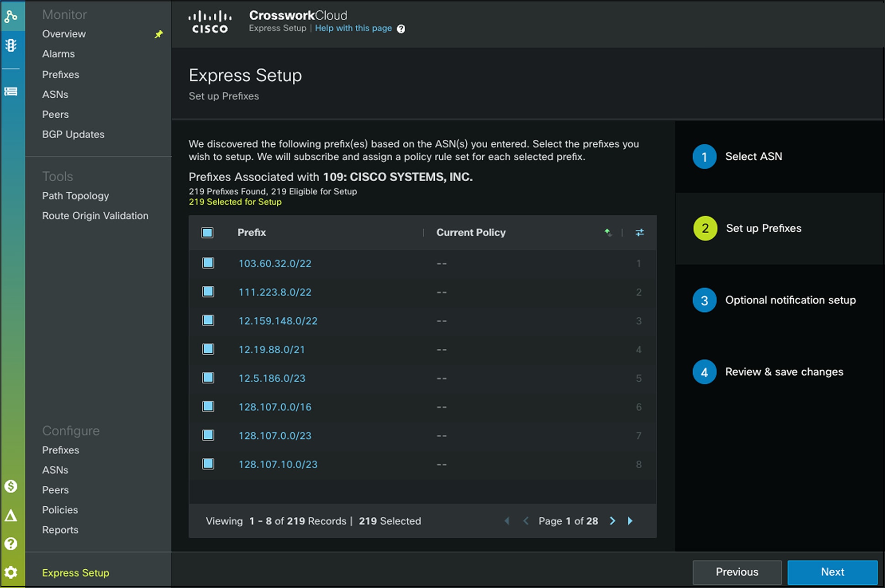Click the triangle alert icon in left rail
The image size is (885, 588).
[11, 516]
